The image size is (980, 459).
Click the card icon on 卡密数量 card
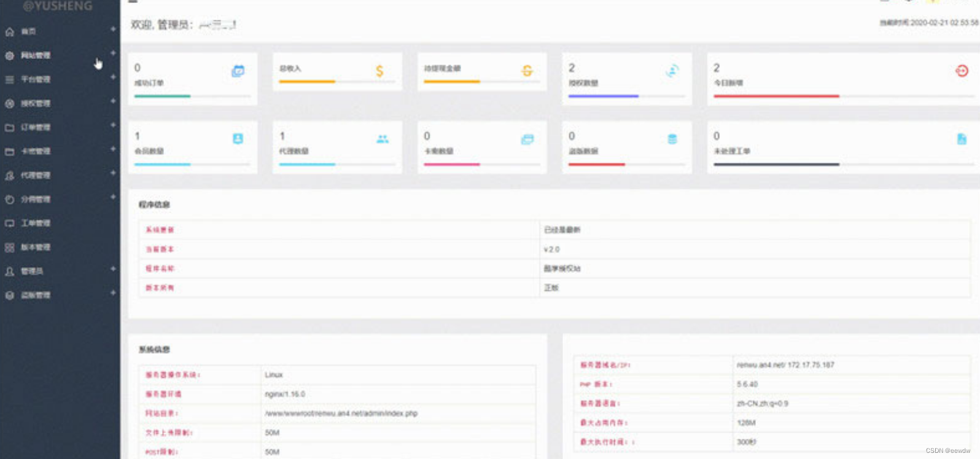[x=527, y=139]
